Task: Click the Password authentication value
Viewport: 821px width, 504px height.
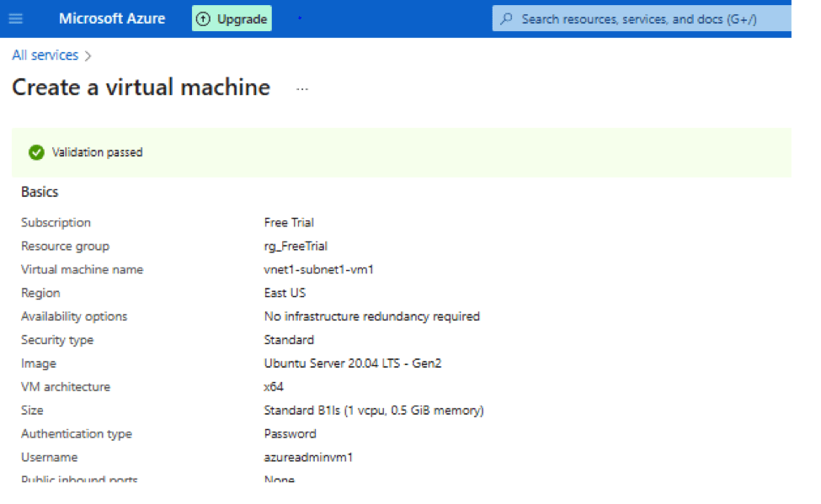Action: click(290, 434)
